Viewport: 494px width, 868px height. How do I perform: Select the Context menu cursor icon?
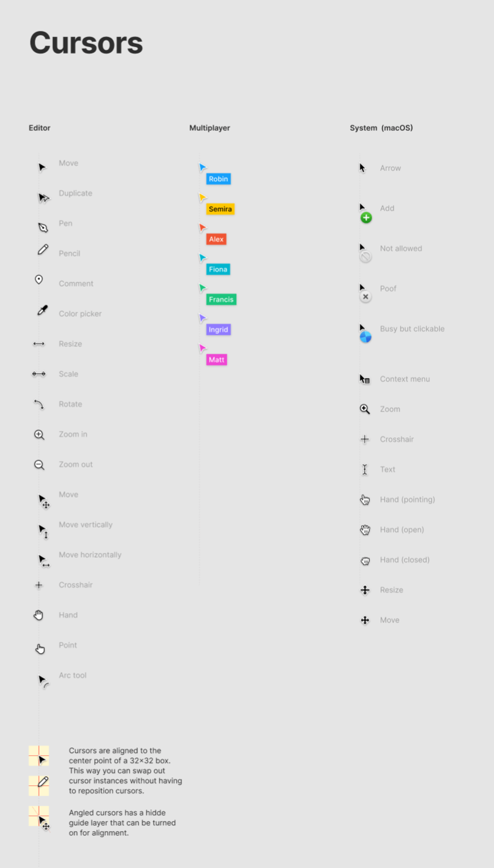[364, 379]
